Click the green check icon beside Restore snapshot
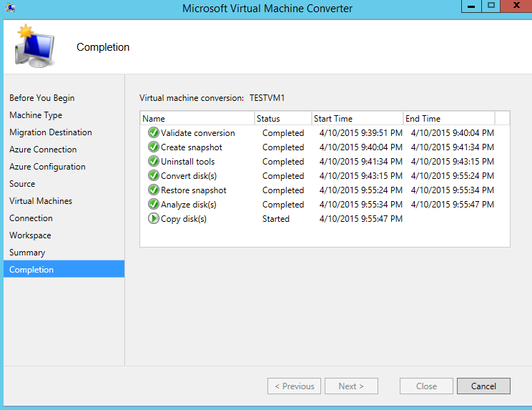Viewport: 532px width, 410px height. click(153, 190)
